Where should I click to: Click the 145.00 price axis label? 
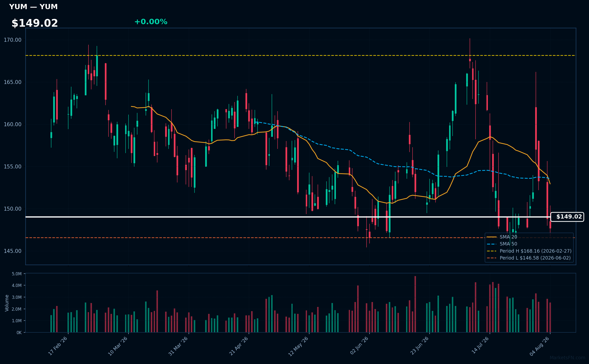[x=13, y=251]
